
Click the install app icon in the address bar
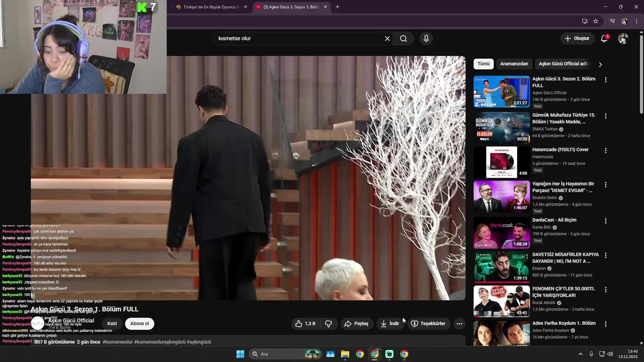[x=585, y=21]
